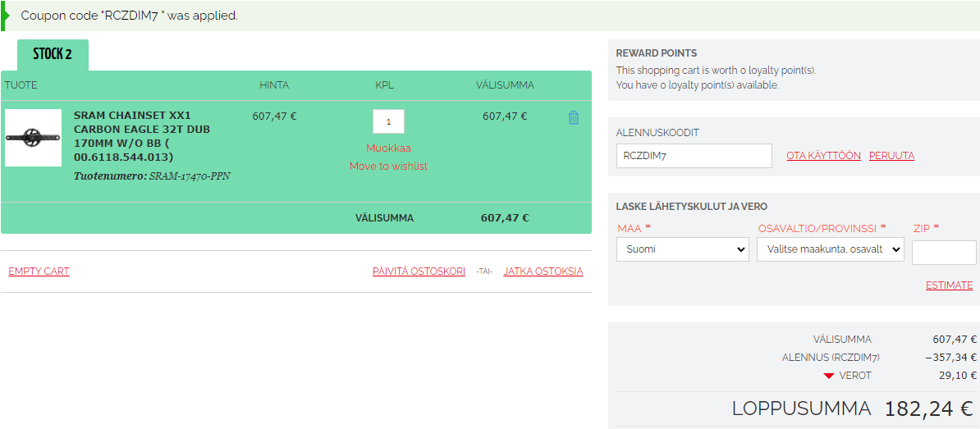The image size is (980, 429).
Task: Open the Osavaltio/Provinssi region dropdown
Action: [x=830, y=249]
